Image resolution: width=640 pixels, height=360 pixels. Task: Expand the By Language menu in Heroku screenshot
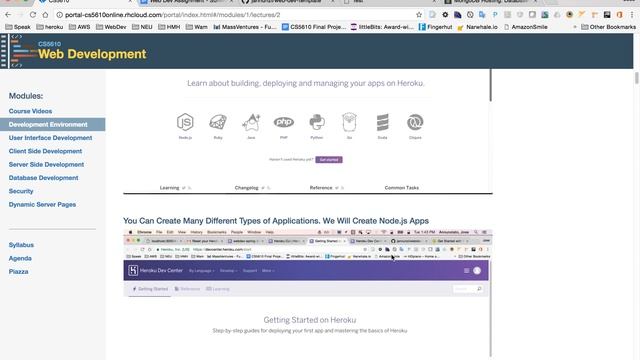(x=201, y=271)
